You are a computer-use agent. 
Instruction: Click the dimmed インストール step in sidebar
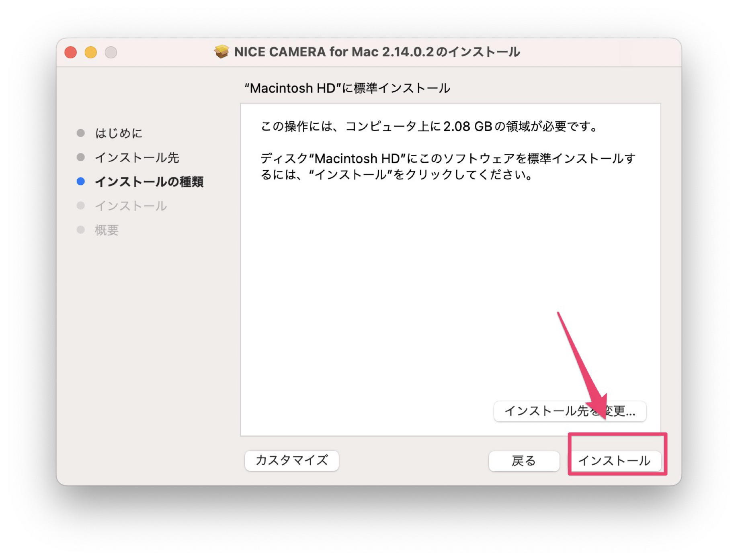click(x=131, y=206)
